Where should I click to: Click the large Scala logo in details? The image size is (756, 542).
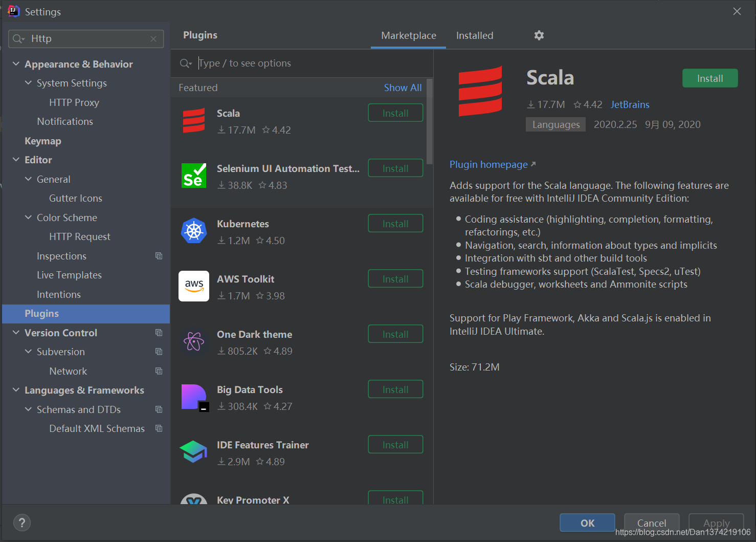(x=480, y=91)
